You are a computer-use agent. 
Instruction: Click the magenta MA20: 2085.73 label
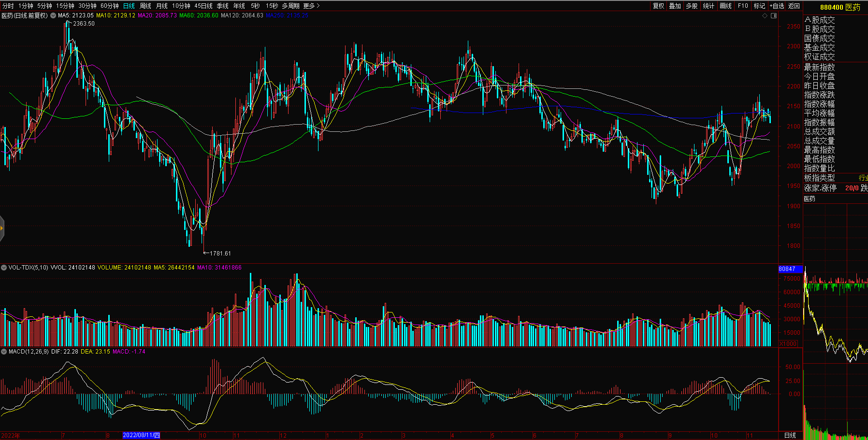[x=157, y=15]
